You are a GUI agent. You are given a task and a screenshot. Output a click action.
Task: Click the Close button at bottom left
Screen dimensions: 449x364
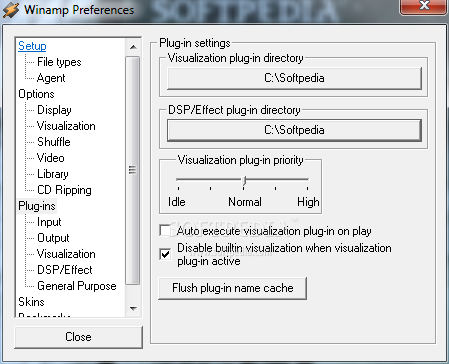(x=78, y=337)
